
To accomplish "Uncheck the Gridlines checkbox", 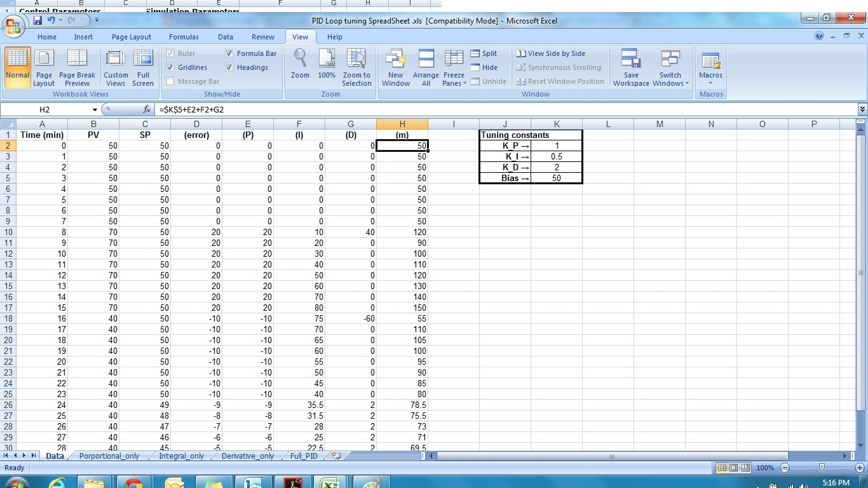I will tap(170, 67).
